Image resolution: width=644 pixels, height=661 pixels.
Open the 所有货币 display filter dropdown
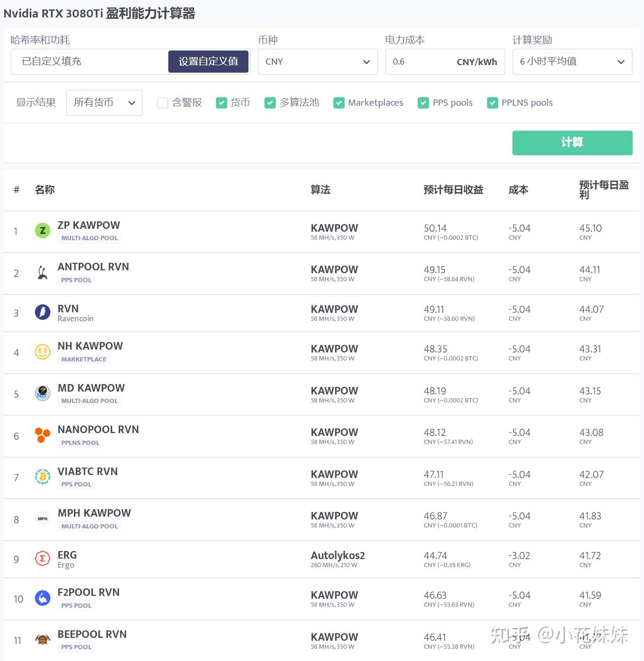pos(105,103)
